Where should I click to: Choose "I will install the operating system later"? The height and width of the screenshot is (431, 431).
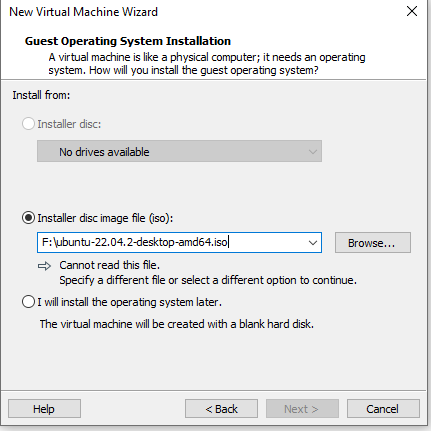coord(28,302)
